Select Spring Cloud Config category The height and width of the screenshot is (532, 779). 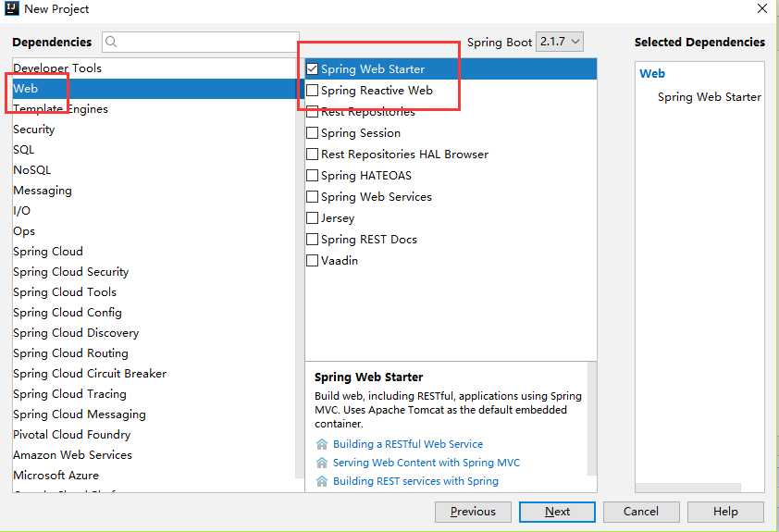tap(154, 313)
